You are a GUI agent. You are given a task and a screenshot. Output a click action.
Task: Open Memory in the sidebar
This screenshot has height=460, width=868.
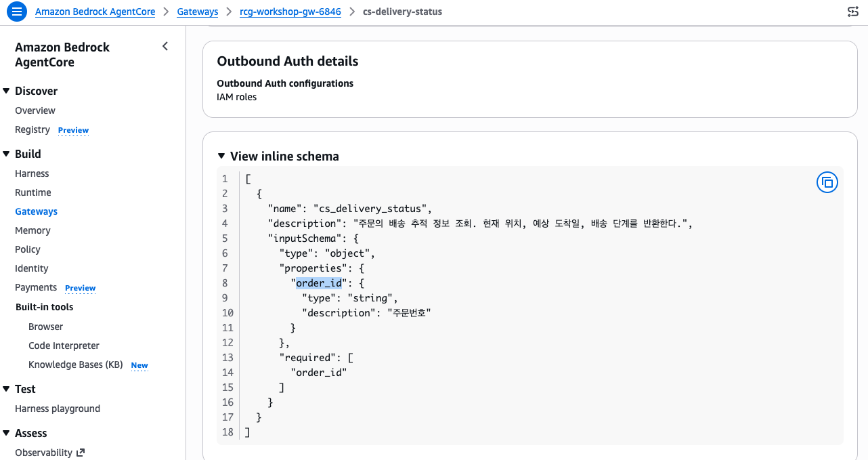tap(32, 230)
